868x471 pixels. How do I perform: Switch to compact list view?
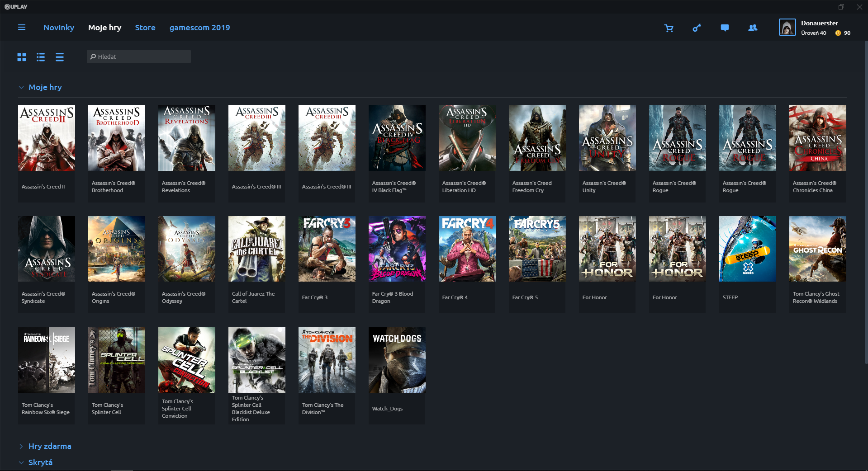(x=60, y=57)
